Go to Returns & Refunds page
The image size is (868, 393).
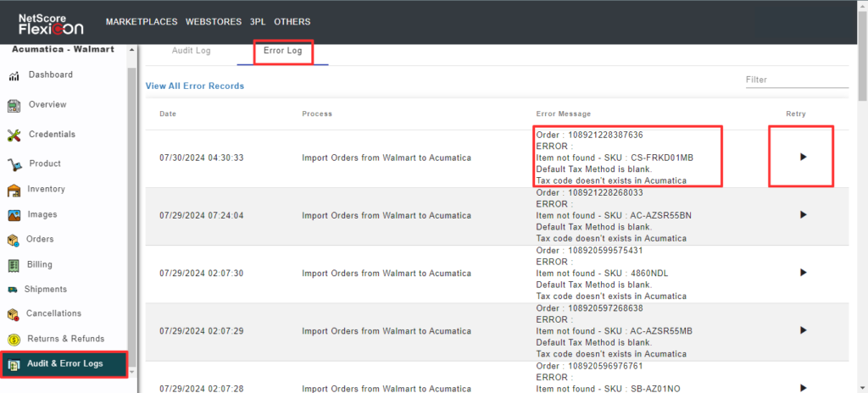(x=66, y=339)
